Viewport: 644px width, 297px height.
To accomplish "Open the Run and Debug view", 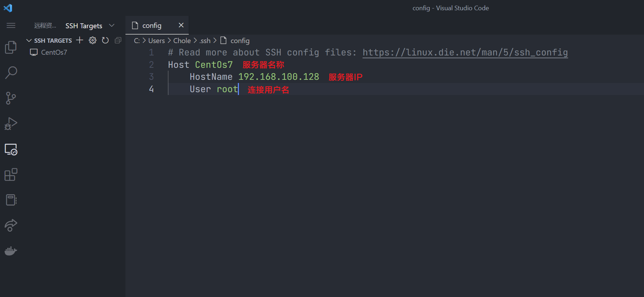I will tap(11, 124).
